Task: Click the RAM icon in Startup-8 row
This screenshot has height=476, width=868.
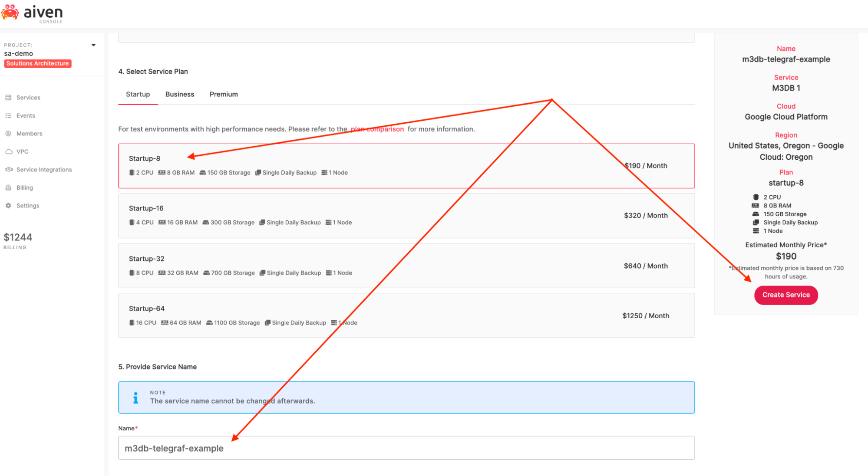Action: (162, 173)
